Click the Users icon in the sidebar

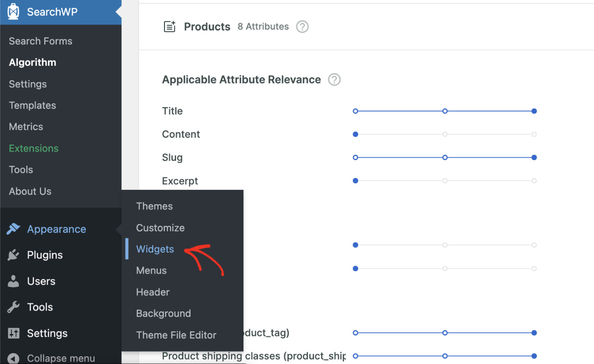pos(14,281)
